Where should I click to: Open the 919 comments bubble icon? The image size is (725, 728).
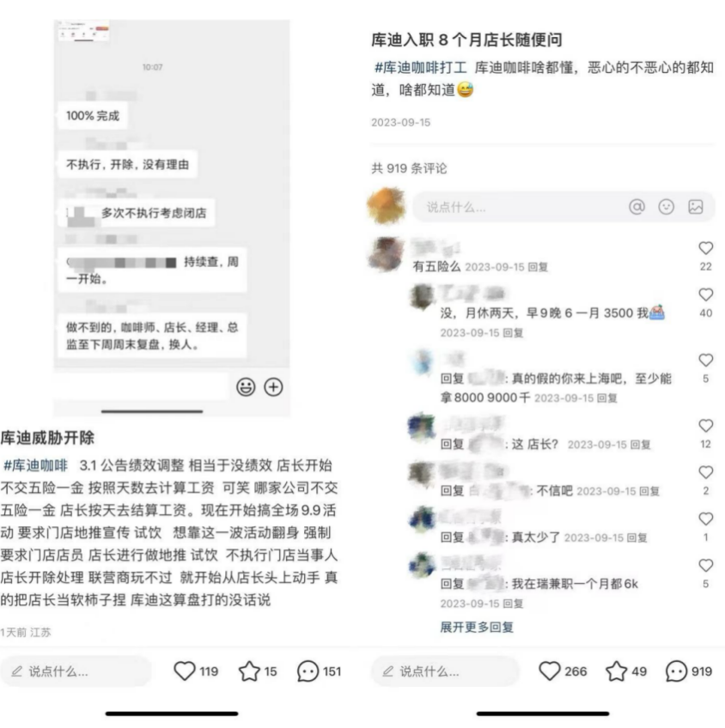pyautogui.click(x=676, y=671)
